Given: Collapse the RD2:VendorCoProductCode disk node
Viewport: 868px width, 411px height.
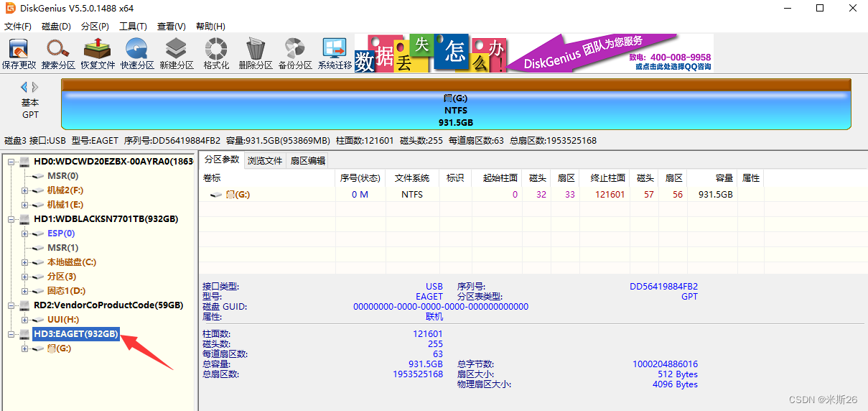Looking at the screenshot, I should coord(10,305).
